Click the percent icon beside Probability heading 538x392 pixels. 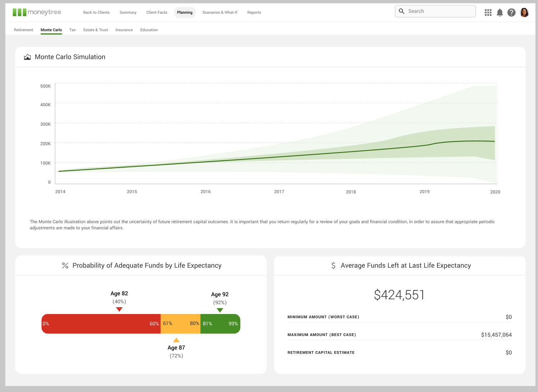pos(65,265)
